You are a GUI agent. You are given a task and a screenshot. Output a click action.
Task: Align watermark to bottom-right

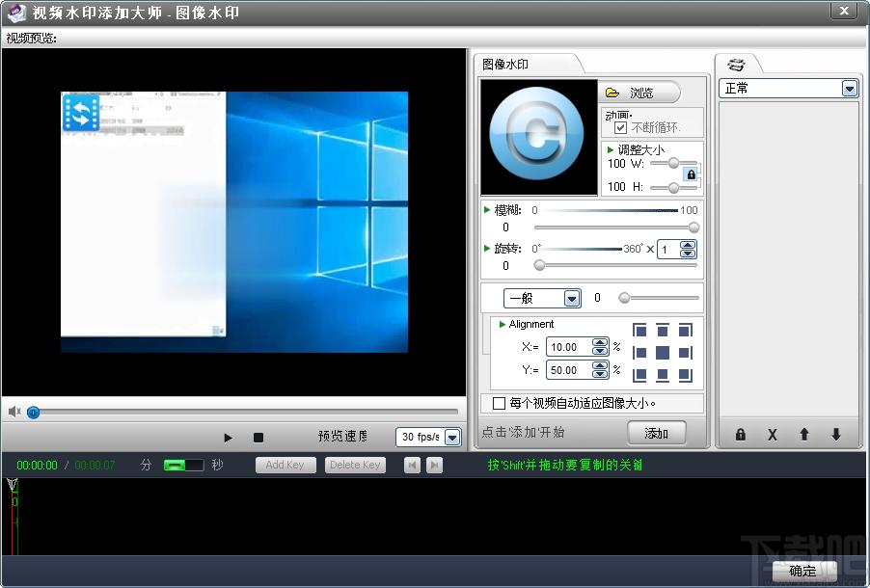685,375
